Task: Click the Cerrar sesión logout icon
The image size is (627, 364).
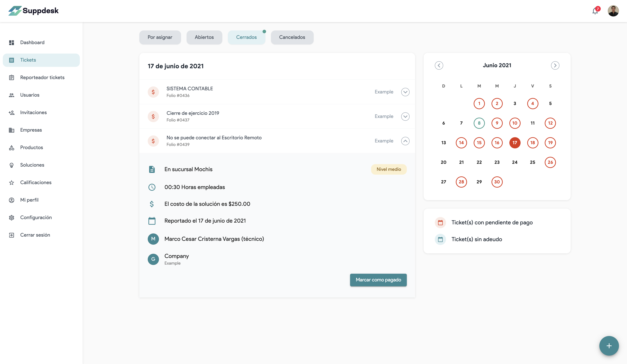Action: coord(12,235)
